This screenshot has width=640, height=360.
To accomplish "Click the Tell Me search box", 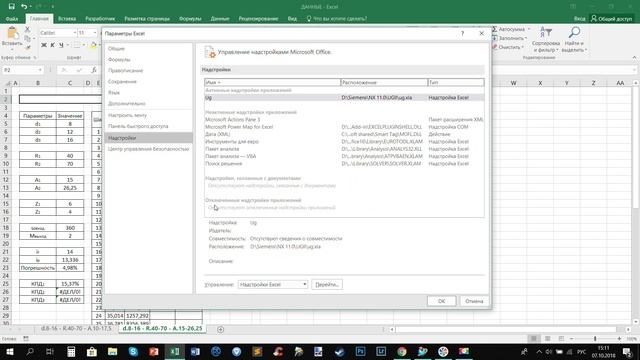I will [337, 19].
